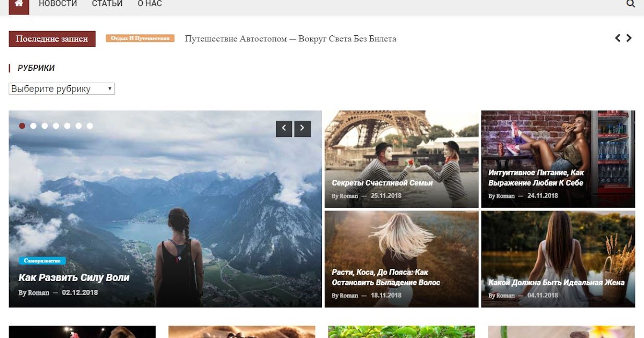Advance featured slider to next slide
Viewport: 644px width, 338px height.
point(303,128)
